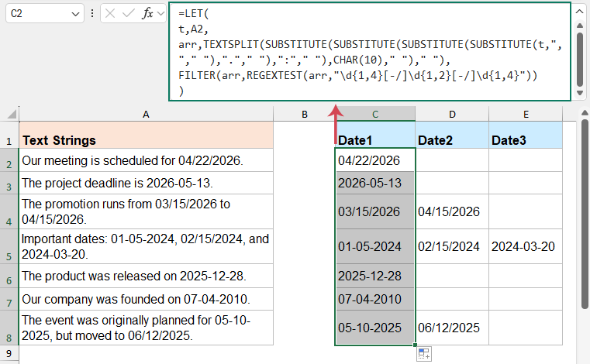
Task: Click cell 'The project deadline is 2026-05-13.'
Action: pyautogui.click(x=146, y=183)
